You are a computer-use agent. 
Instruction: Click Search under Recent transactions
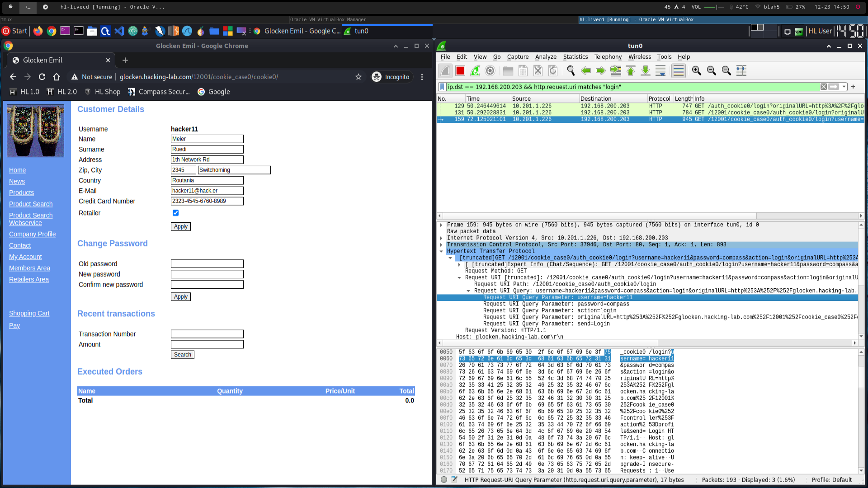[x=183, y=355]
